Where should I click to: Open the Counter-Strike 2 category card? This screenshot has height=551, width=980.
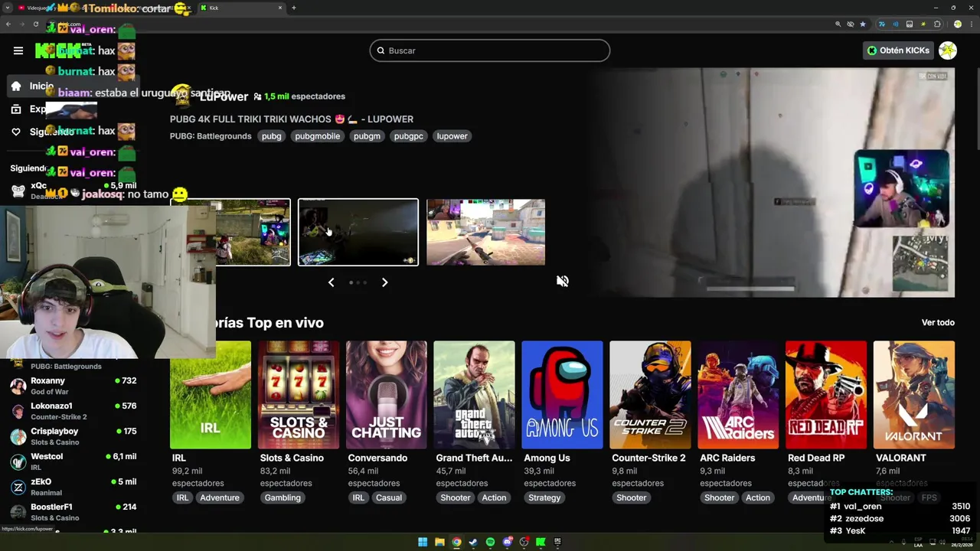click(650, 395)
